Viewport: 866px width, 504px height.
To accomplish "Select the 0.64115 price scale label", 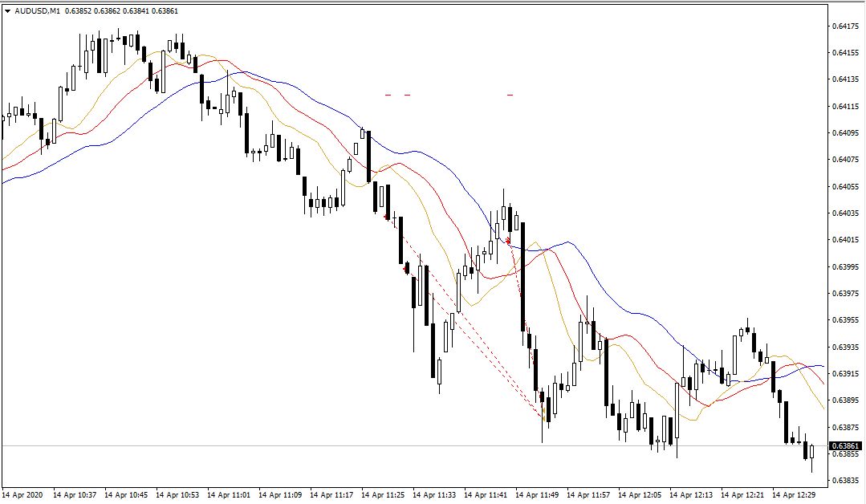I will coord(845,106).
